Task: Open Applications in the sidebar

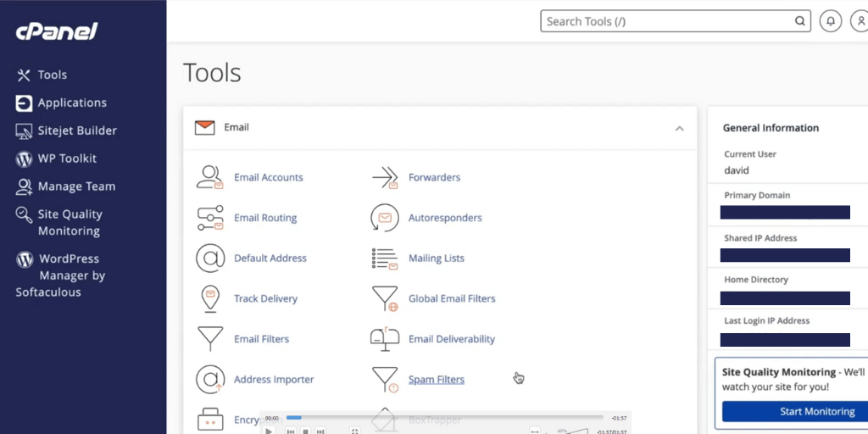Action: [x=72, y=103]
